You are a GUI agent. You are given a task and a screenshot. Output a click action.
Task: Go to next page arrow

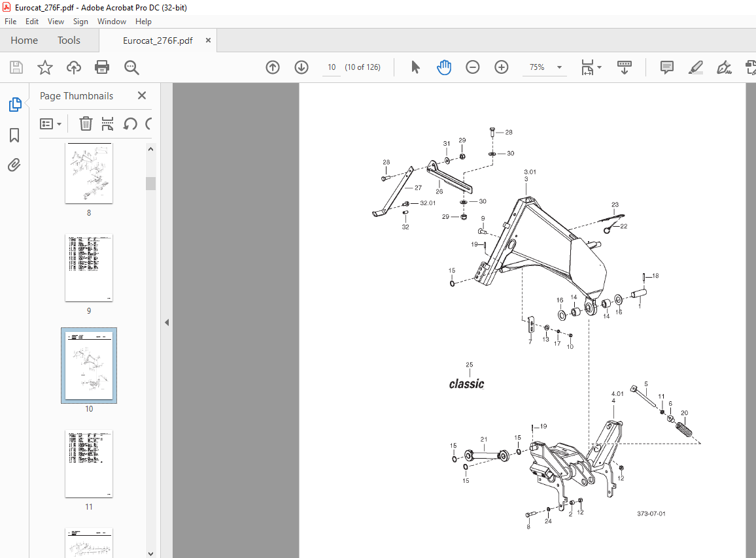(x=301, y=67)
